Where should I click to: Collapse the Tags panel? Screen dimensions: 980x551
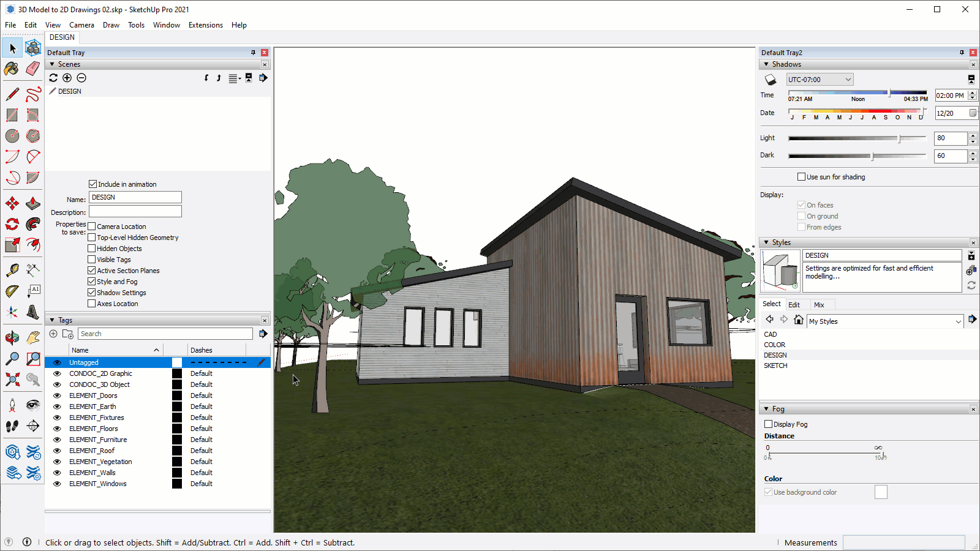click(52, 320)
